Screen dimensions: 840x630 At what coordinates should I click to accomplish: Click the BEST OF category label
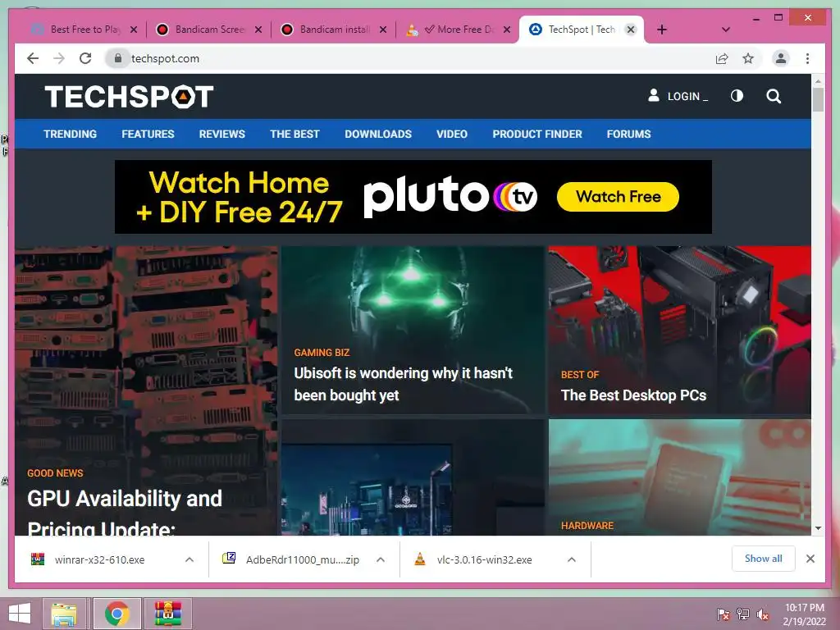[580, 374]
